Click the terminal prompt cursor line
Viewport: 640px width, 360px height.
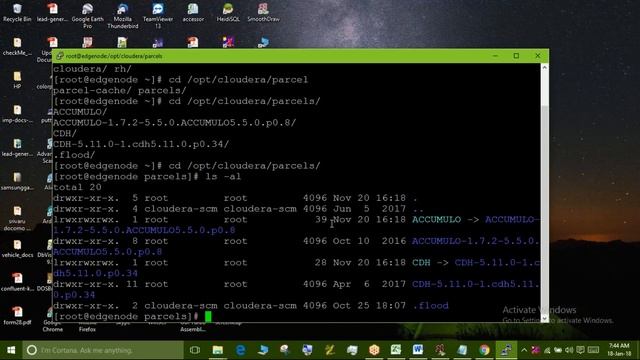132,316
